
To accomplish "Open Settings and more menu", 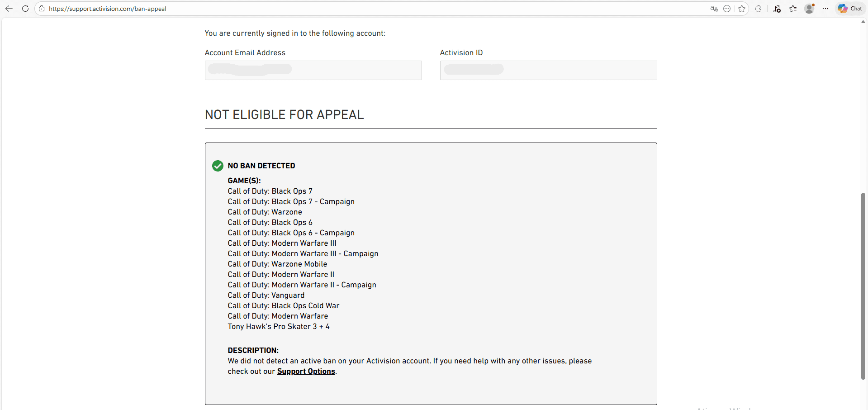I will click(x=825, y=9).
